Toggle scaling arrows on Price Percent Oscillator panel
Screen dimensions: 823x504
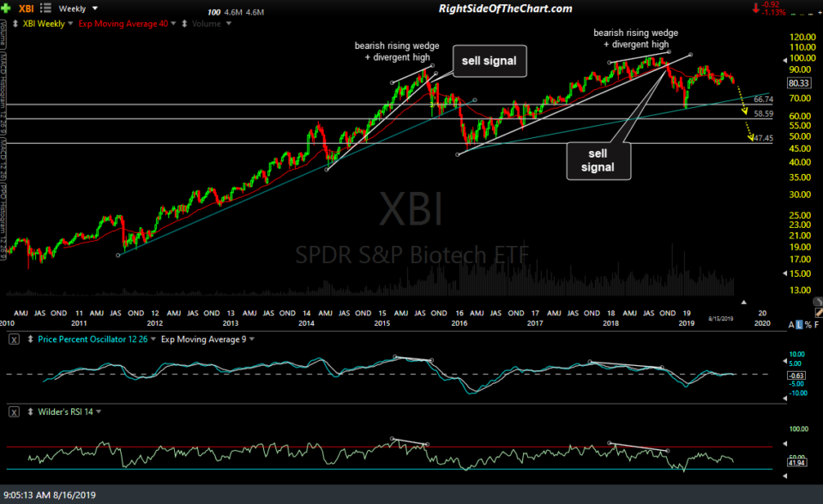pos(30,339)
